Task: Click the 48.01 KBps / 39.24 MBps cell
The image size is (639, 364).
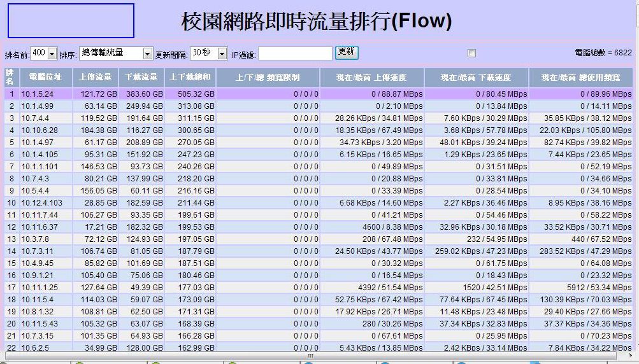Action: (477, 143)
